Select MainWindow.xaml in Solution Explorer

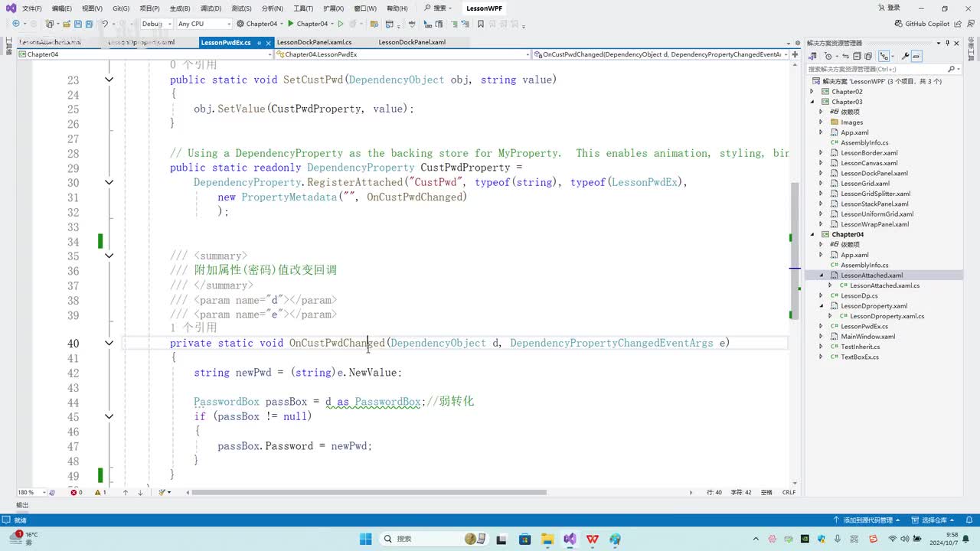pyautogui.click(x=867, y=337)
